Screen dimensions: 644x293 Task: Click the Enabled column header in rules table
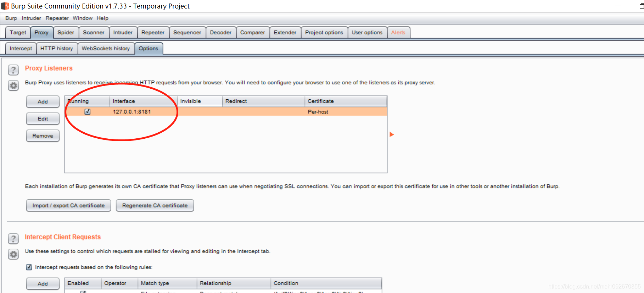[x=83, y=283]
